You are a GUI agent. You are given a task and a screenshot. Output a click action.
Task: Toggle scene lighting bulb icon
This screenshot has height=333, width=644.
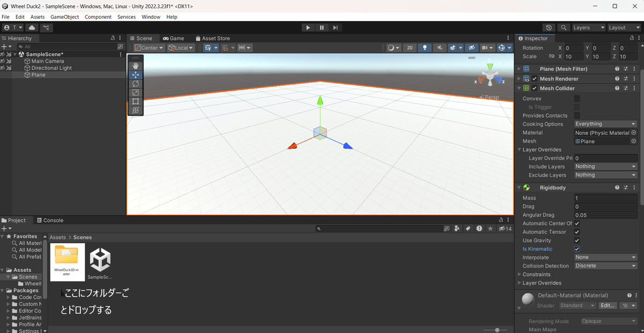[x=425, y=48]
